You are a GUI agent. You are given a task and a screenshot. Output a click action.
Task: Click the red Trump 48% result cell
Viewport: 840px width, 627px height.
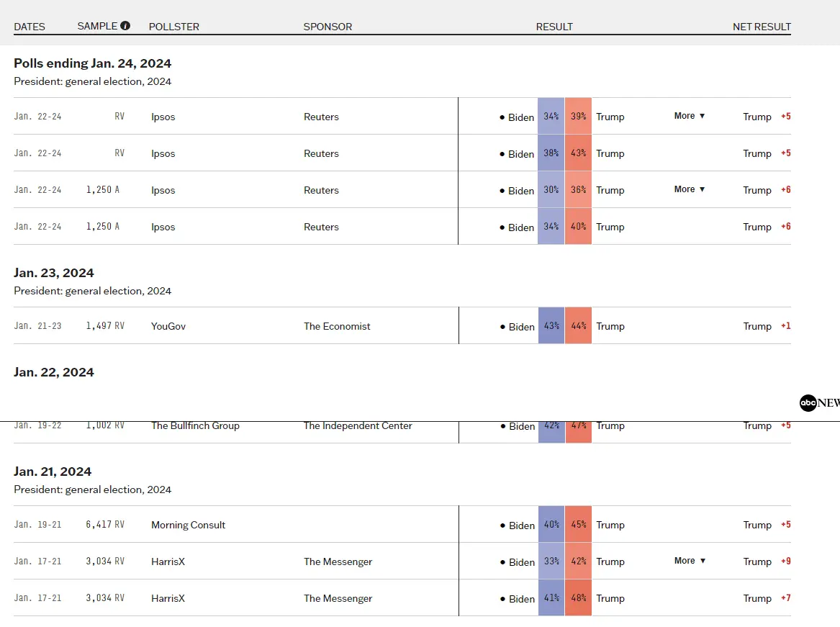(578, 597)
